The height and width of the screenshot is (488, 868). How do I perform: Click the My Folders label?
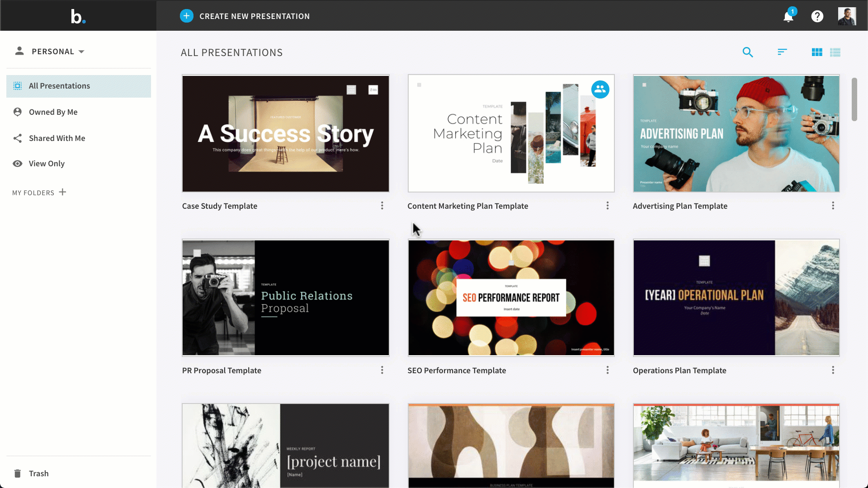(33, 193)
